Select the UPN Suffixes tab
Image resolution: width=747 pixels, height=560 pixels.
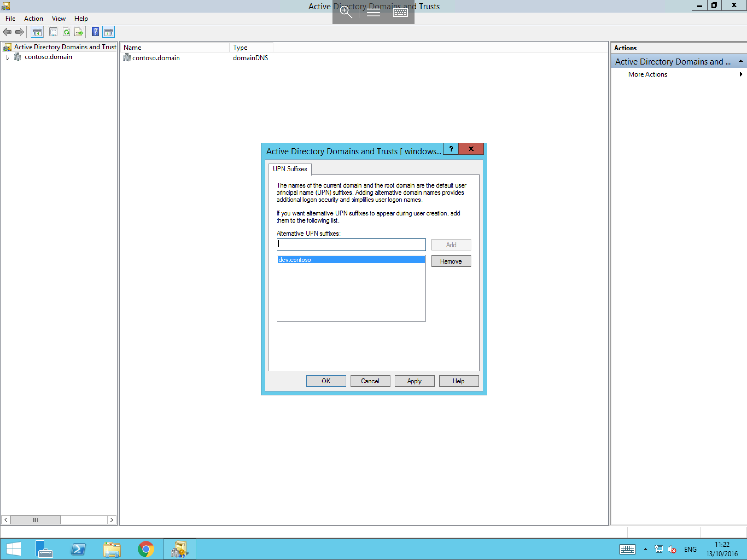tap(290, 169)
